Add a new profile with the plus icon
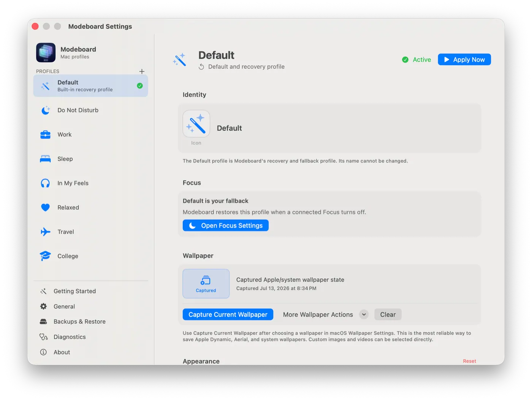This screenshot has width=532, height=401. [x=142, y=71]
